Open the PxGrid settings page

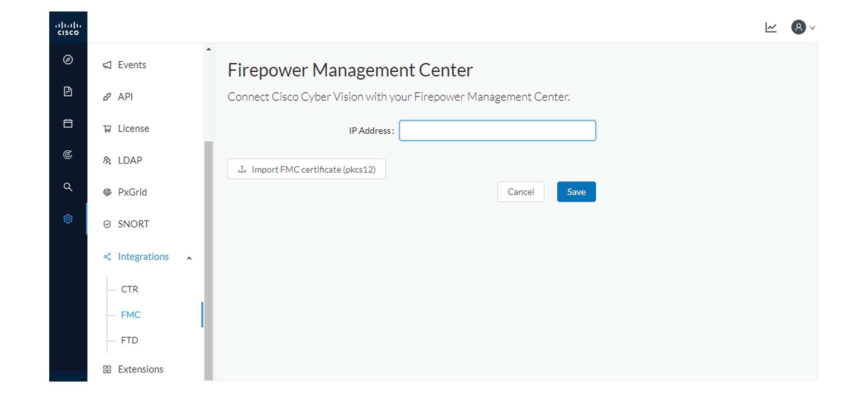point(132,192)
